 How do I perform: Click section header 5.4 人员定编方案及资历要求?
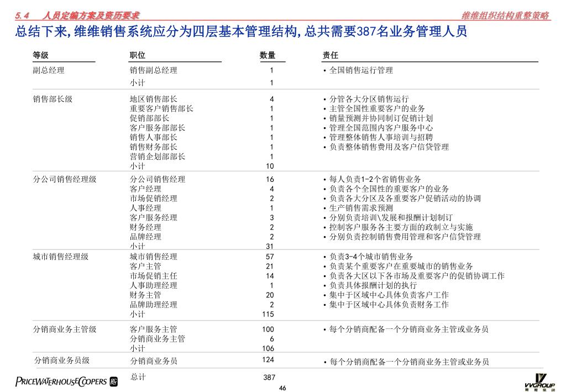[x=77, y=15]
